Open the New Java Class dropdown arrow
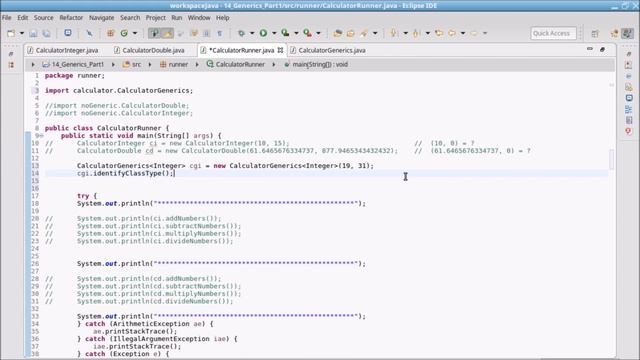This screenshot has width=640, height=360. click(x=135, y=33)
